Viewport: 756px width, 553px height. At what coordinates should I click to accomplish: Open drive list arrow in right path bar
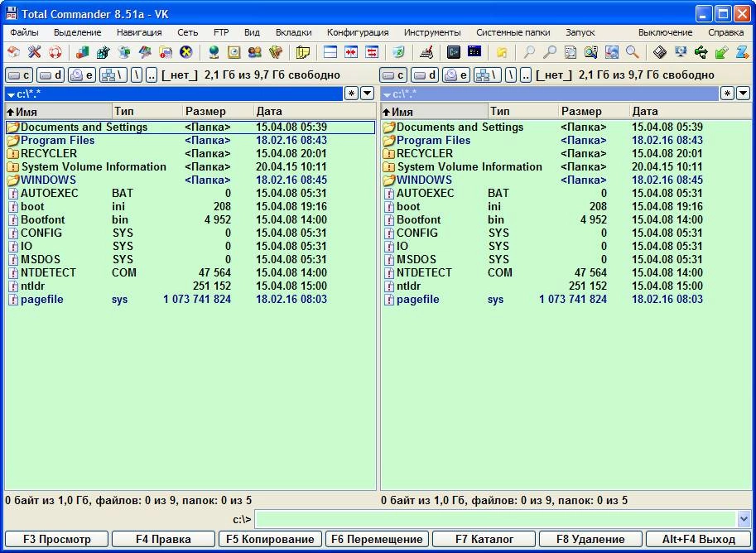(x=387, y=95)
